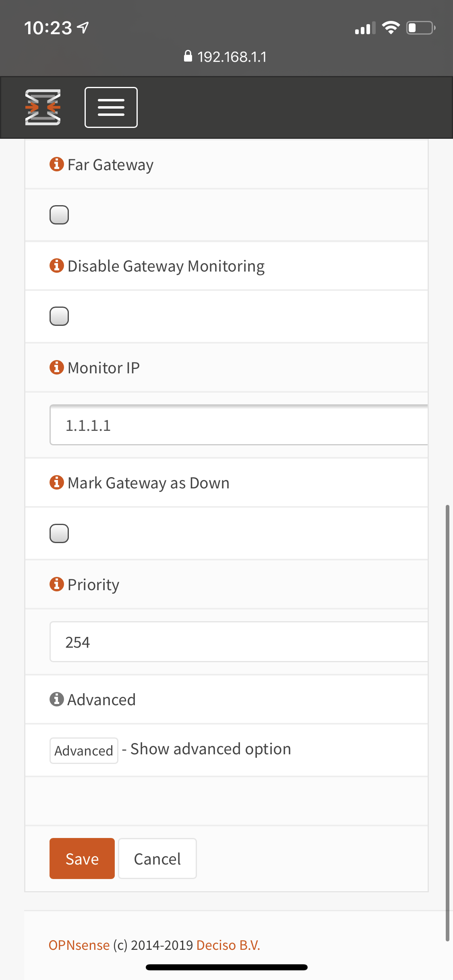
Task: Click the info icon beside Advanced
Action: coord(56,699)
